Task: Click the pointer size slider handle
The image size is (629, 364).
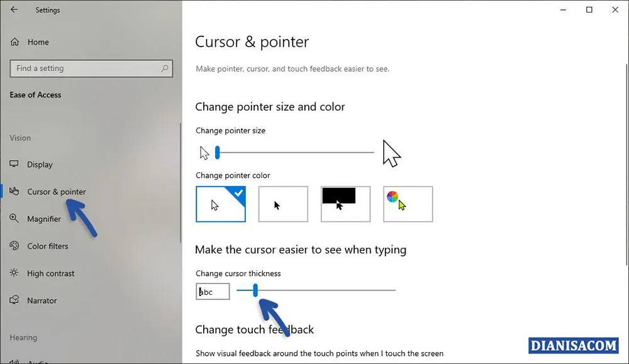Action: coord(217,152)
